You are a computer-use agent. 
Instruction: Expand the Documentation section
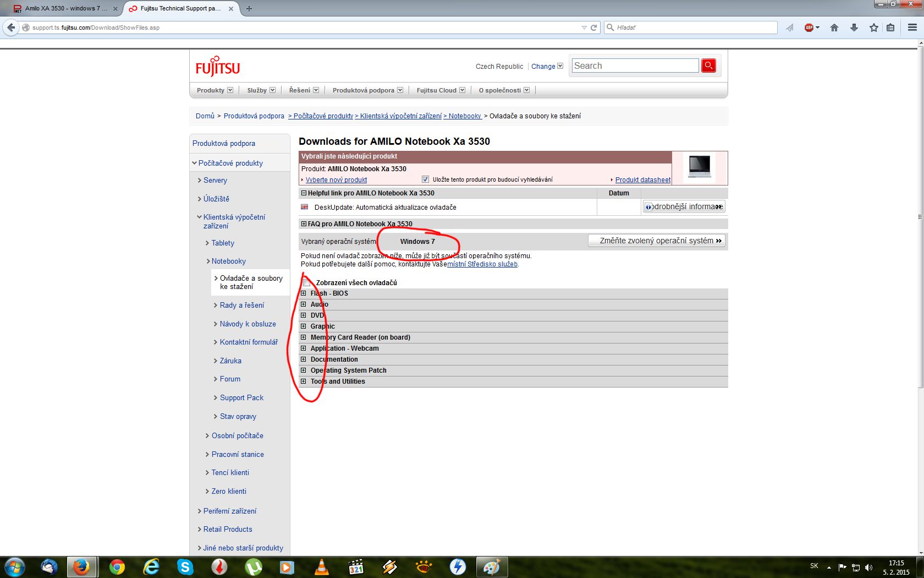pos(303,359)
